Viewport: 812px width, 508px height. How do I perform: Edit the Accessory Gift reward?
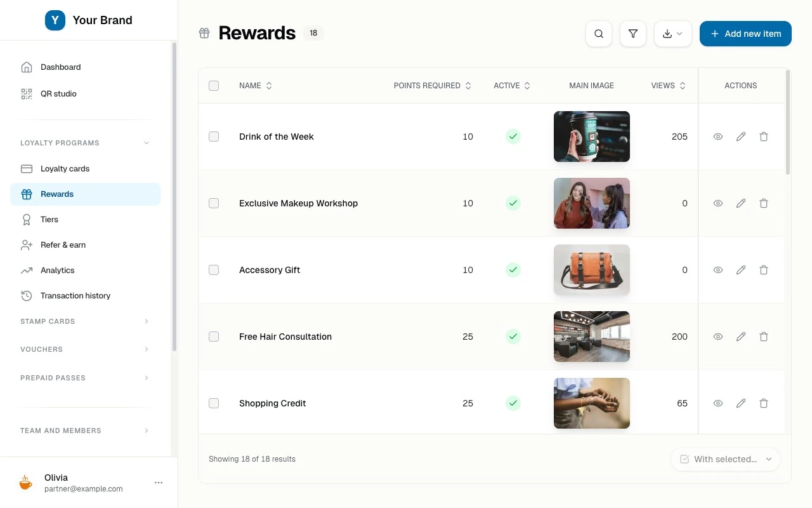coord(741,270)
